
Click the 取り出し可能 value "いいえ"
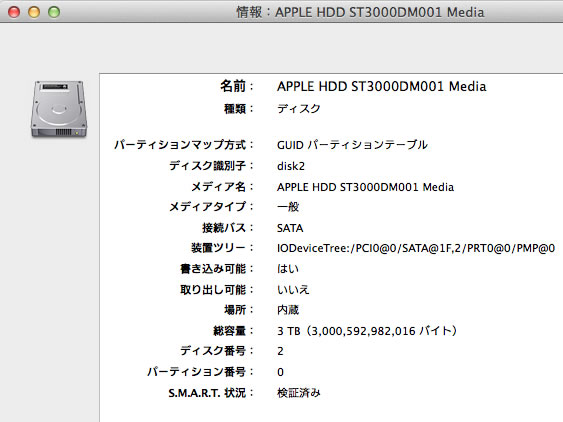pyautogui.click(x=293, y=289)
